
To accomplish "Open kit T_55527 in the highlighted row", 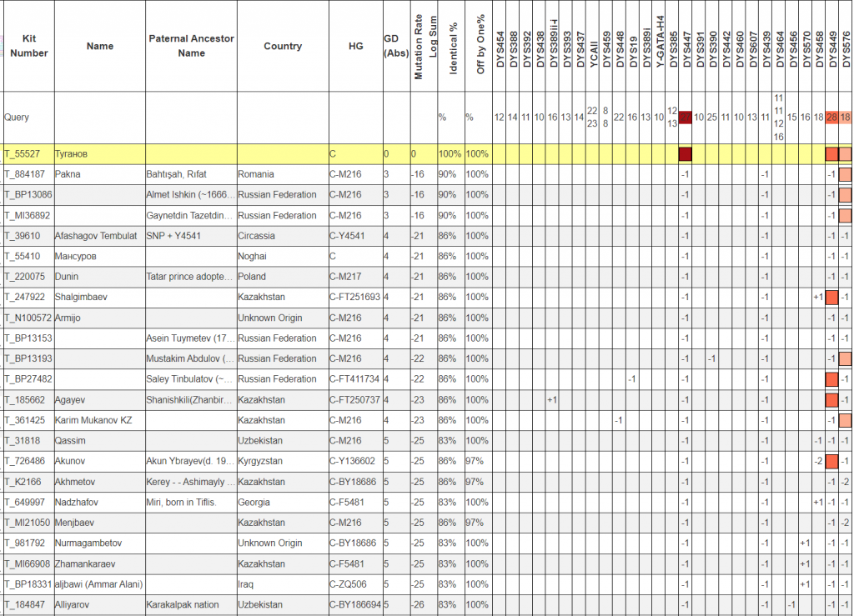I will pos(23,154).
